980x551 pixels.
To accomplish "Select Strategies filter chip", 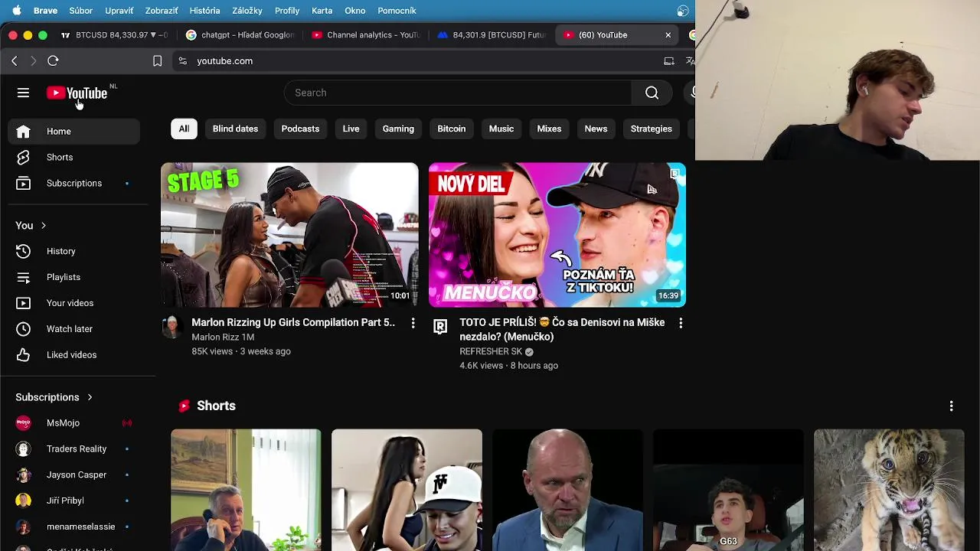I will tap(651, 129).
